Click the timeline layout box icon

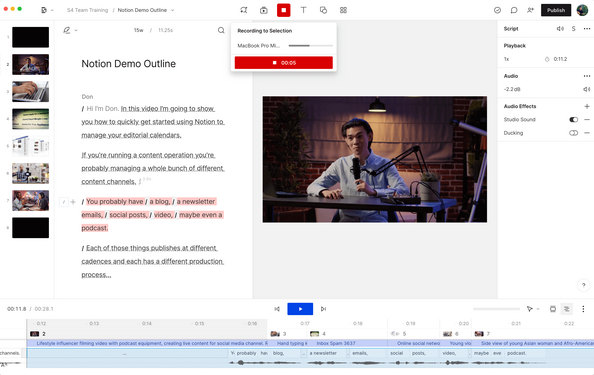(x=553, y=309)
